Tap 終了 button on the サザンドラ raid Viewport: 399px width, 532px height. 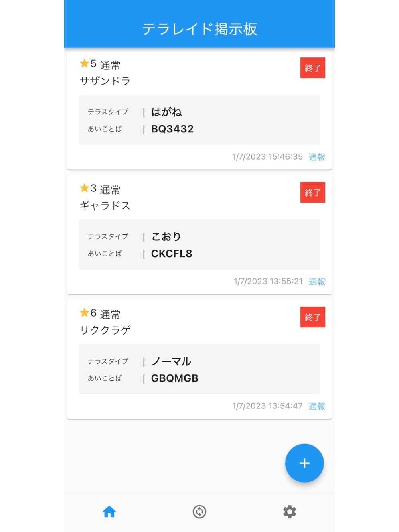click(x=312, y=68)
